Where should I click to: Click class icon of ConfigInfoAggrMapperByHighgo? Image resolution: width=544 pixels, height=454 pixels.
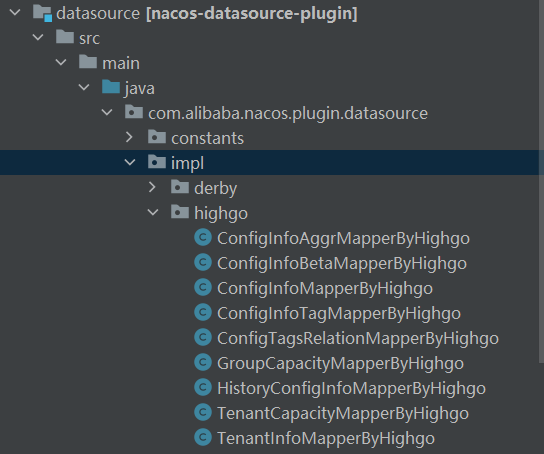click(203, 238)
